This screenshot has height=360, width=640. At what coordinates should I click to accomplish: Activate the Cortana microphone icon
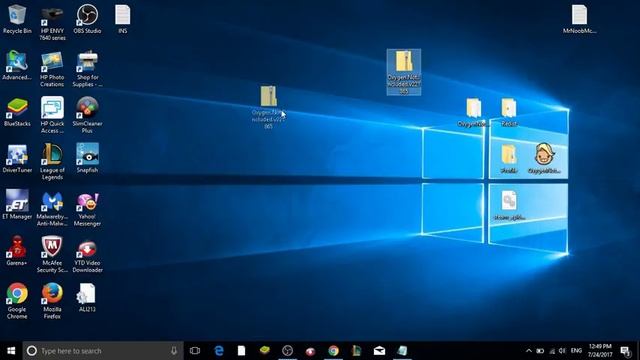(174, 351)
